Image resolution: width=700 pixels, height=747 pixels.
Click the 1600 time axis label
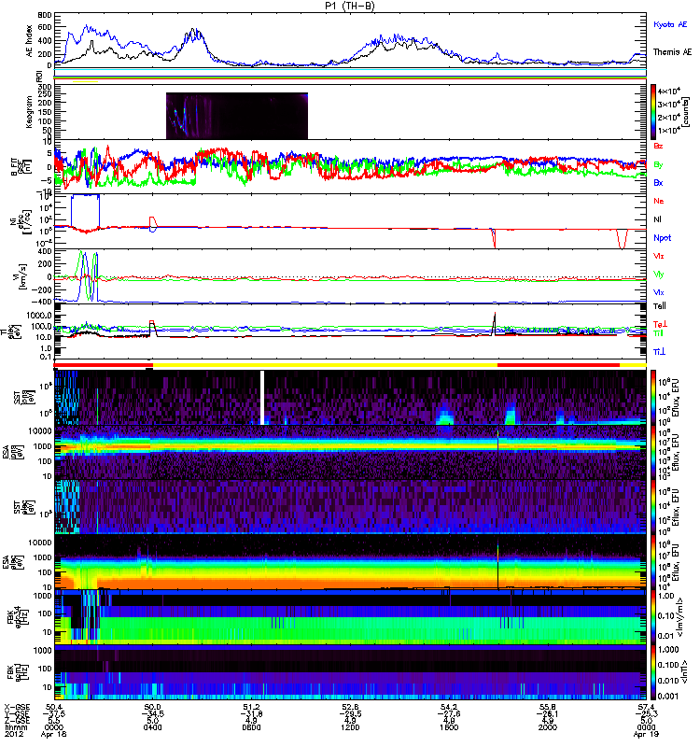[449, 728]
